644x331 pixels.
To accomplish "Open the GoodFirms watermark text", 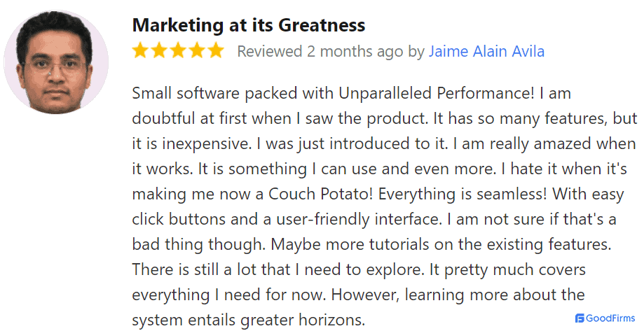I will (x=610, y=318).
